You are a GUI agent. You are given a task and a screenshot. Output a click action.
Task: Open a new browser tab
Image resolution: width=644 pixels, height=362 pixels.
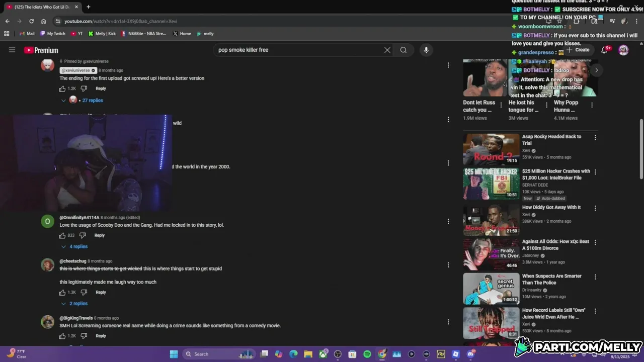[x=89, y=7]
